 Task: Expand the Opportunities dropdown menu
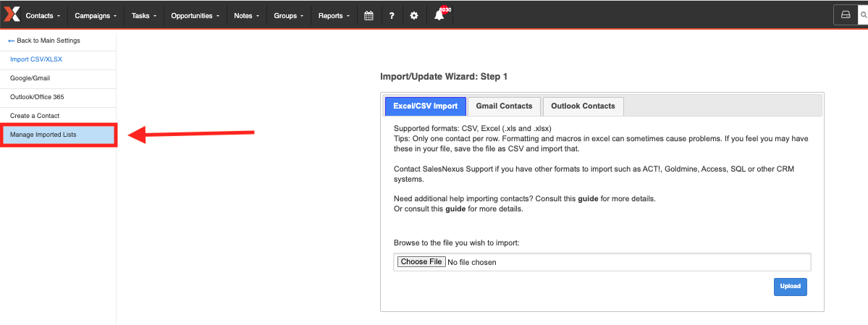click(195, 15)
